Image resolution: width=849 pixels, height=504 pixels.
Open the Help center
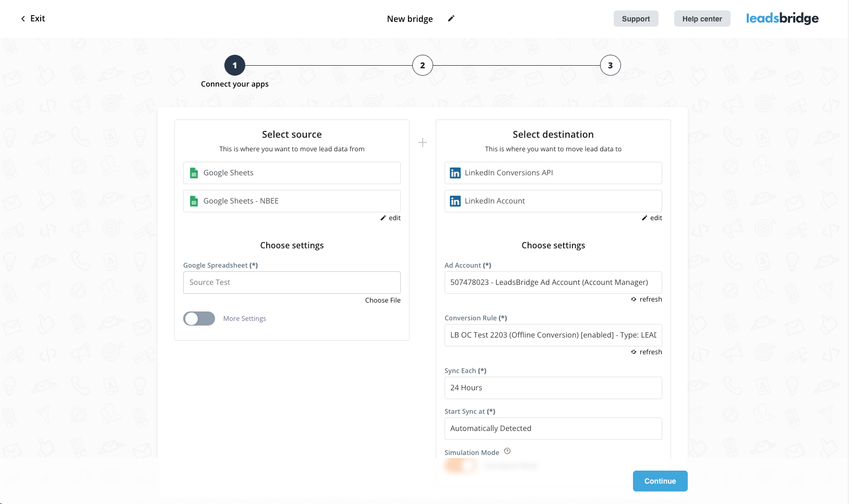click(702, 19)
